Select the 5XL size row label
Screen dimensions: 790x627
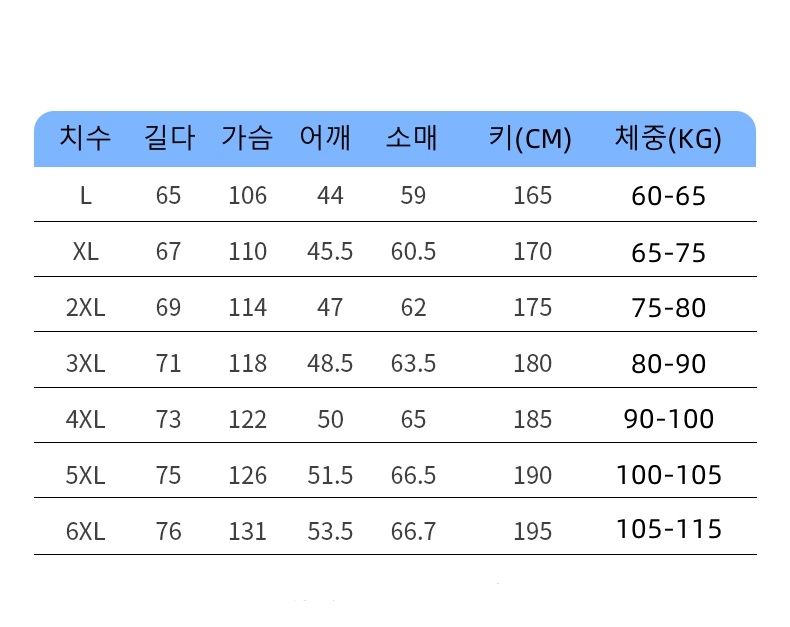pyautogui.click(x=85, y=475)
